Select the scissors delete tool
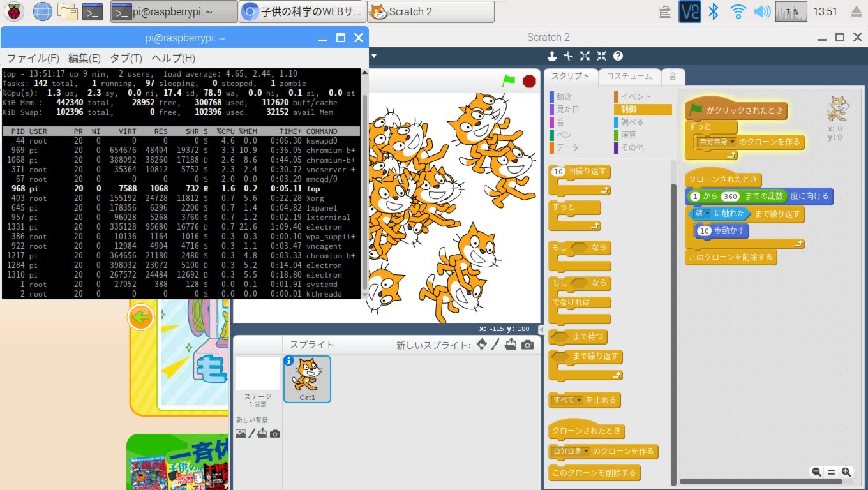The width and height of the screenshot is (868, 490). (x=567, y=56)
